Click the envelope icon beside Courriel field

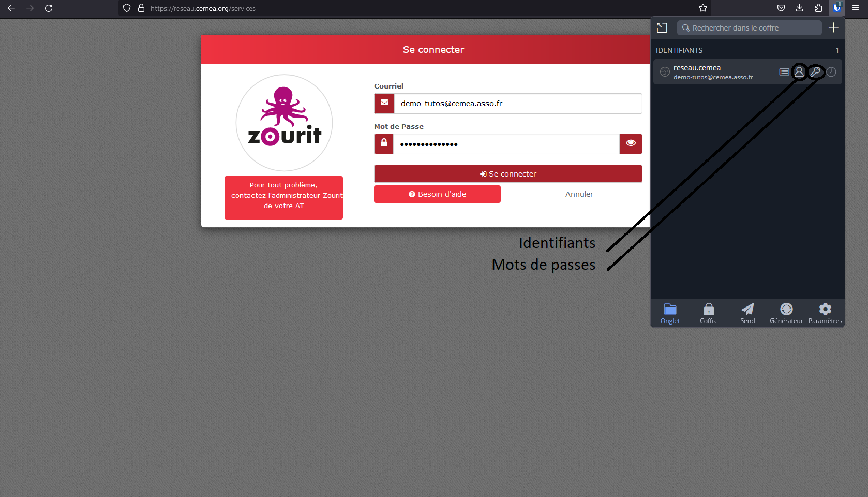tap(384, 104)
